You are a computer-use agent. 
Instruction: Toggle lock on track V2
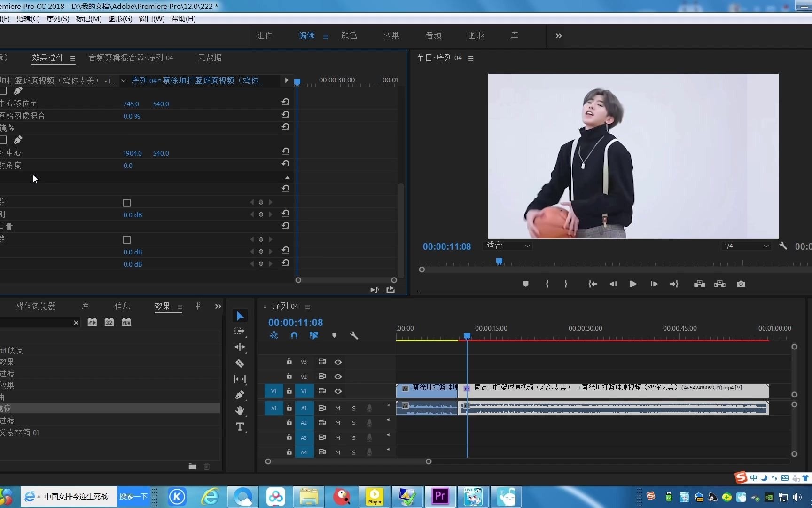coord(289,376)
